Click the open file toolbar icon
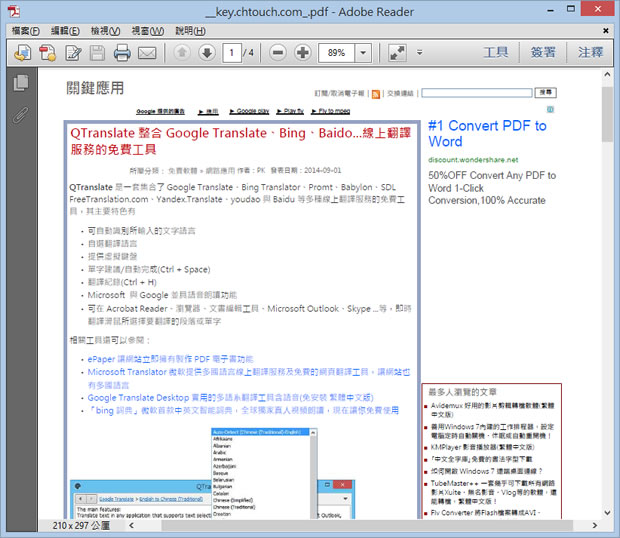 (x=23, y=53)
